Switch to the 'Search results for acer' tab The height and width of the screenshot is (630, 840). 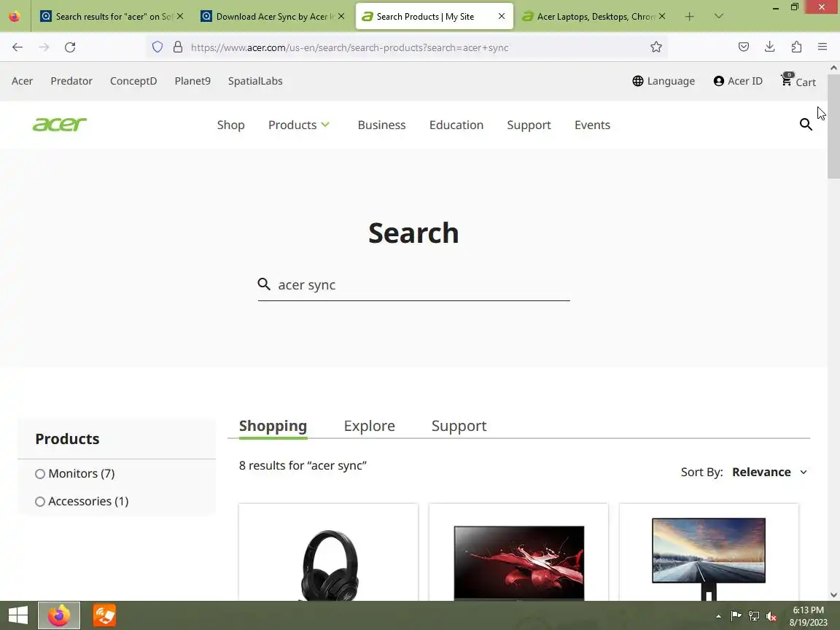click(x=112, y=17)
